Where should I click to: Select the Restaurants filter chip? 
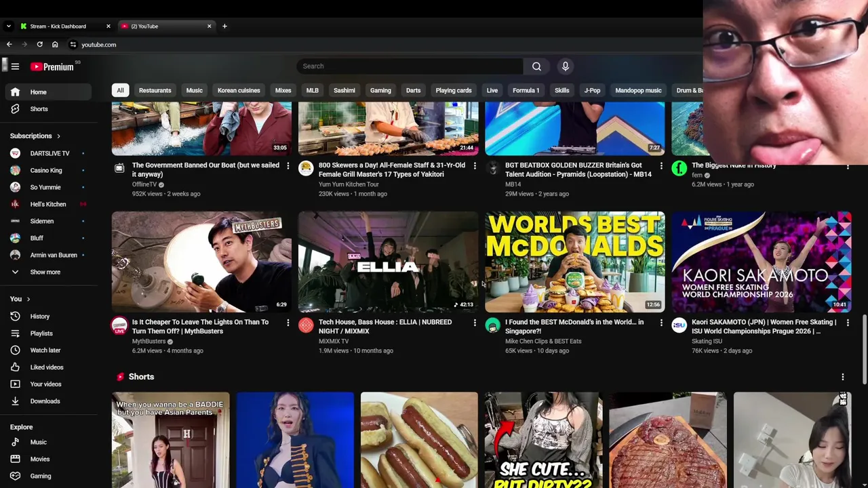coord(155,90)
